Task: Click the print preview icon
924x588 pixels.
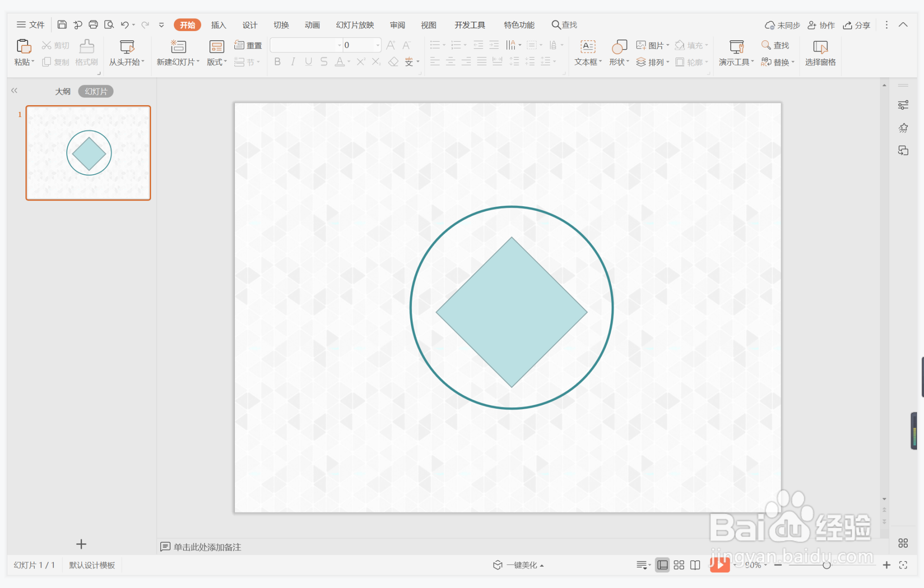Action: coord(109,25)
